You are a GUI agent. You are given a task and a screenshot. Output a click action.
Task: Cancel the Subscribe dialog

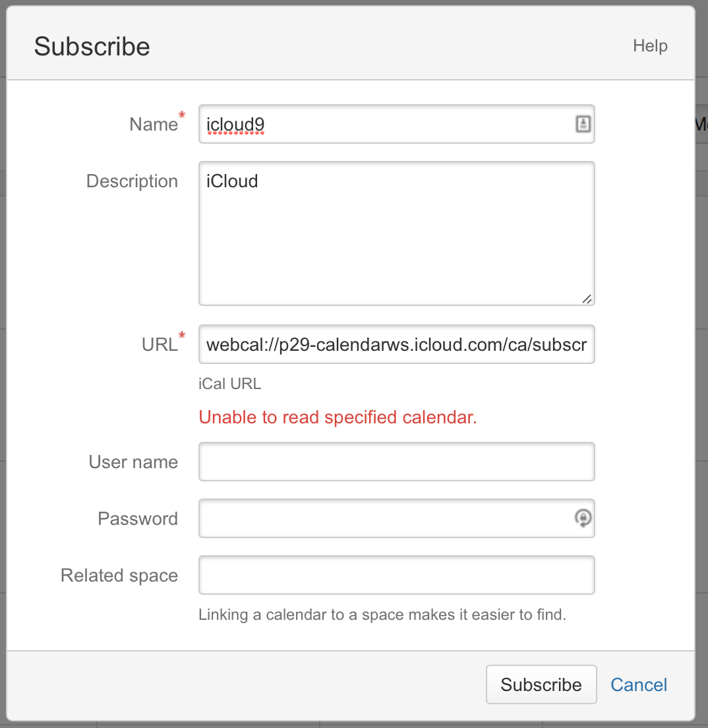(638, 685)
